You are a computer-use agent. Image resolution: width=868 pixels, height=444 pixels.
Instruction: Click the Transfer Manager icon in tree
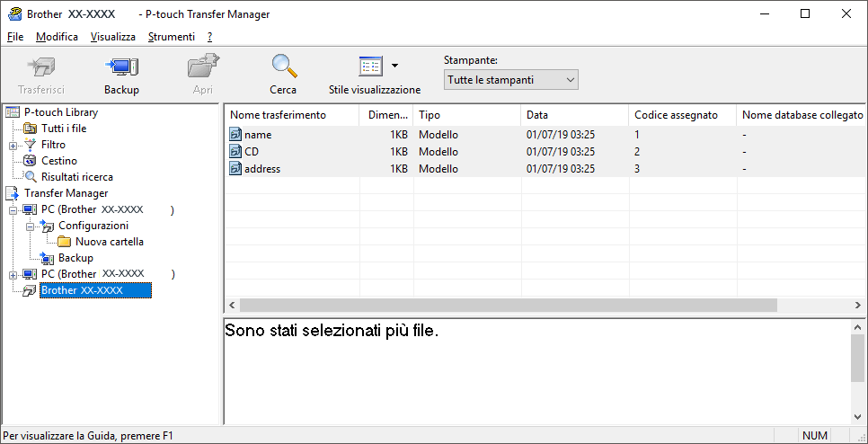pos(13,193)
